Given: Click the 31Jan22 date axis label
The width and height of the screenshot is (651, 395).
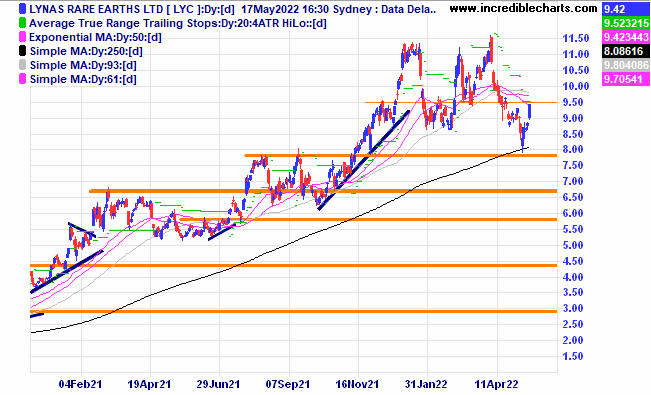Looking at the screenshot, I should 426,384.
